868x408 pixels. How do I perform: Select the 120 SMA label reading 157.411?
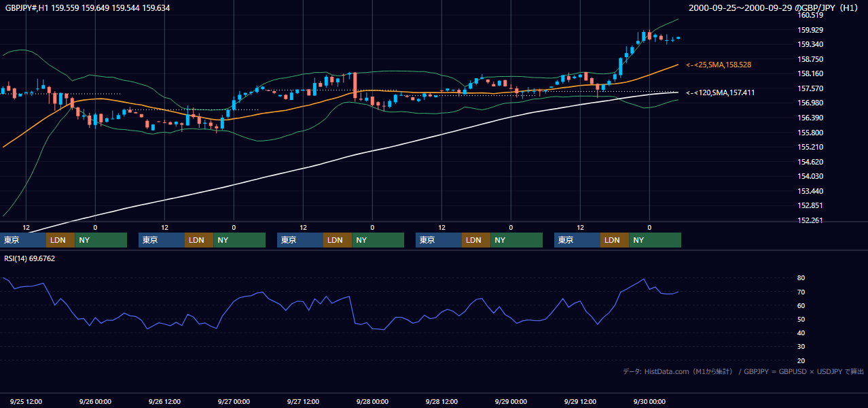(720, 92)
